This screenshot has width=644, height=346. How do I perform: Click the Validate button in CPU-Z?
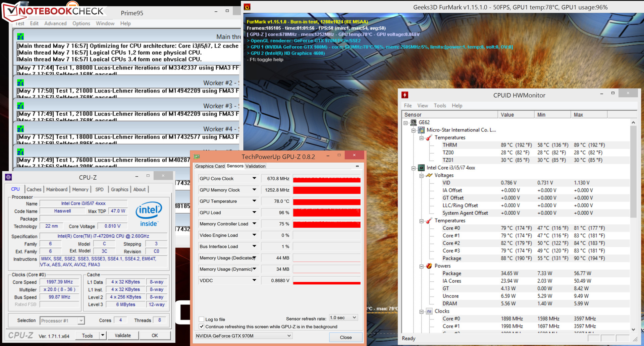click(123, 335)
